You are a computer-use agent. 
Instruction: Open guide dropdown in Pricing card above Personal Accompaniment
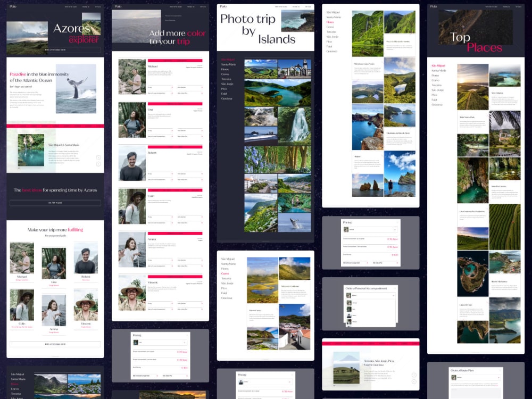tap(370, 230)
